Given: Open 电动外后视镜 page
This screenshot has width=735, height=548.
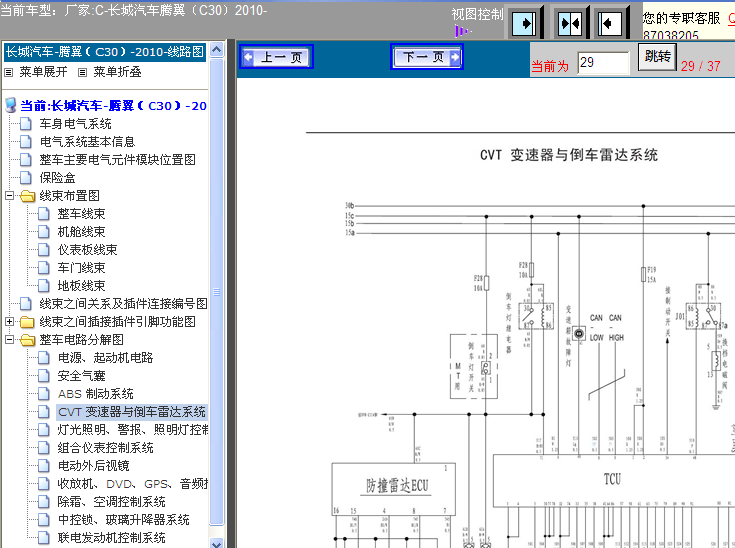Looking at the screenshot, I should coord(93,465).
